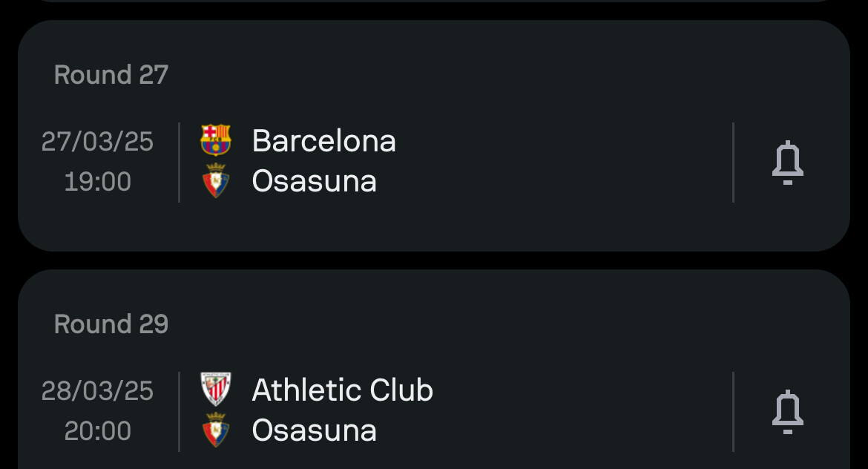The image size is (868, 469).
Task: Click the black gap between the two round cards
Action: (x=434, y=260)
